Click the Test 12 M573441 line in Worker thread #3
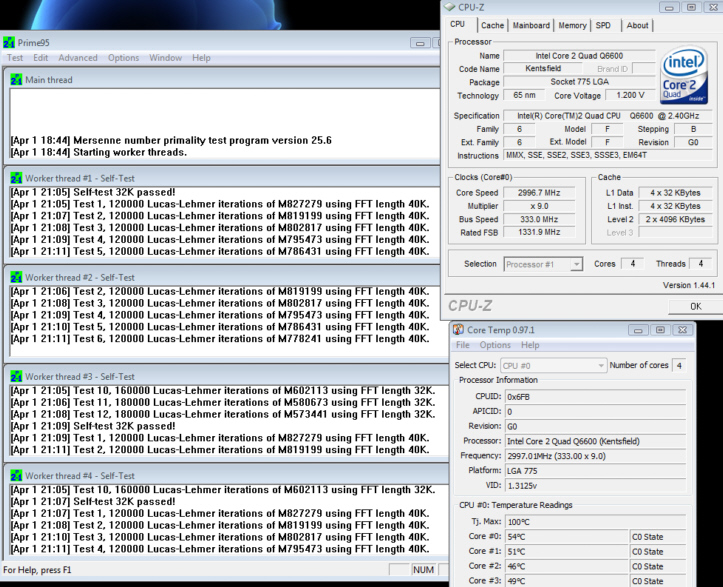The height and width of the screenshot is (587, 723). [223, 414]
